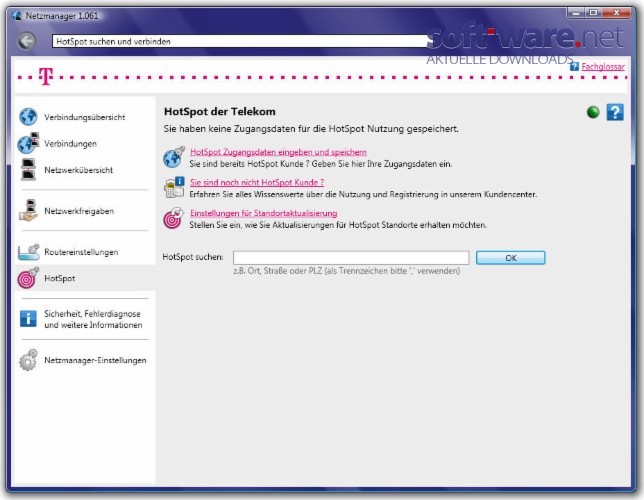Click the Fachglossar question mark icon
Image resolution: width=644 pixels, height=500 pixels.
tap(574, 67)
